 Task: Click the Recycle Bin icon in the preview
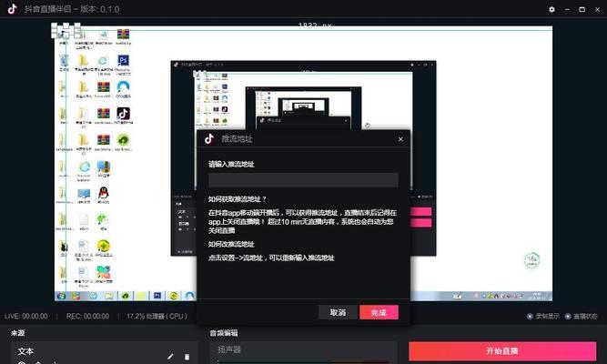[64, 60]
